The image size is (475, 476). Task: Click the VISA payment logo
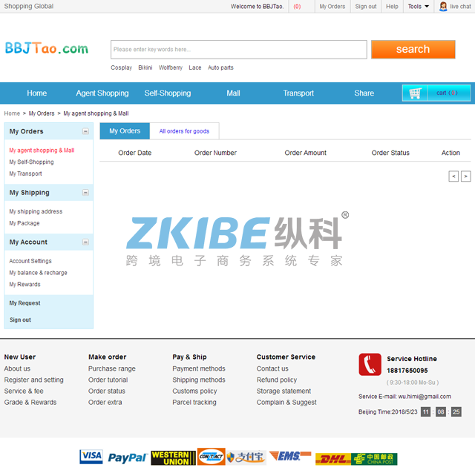[91, 457]
